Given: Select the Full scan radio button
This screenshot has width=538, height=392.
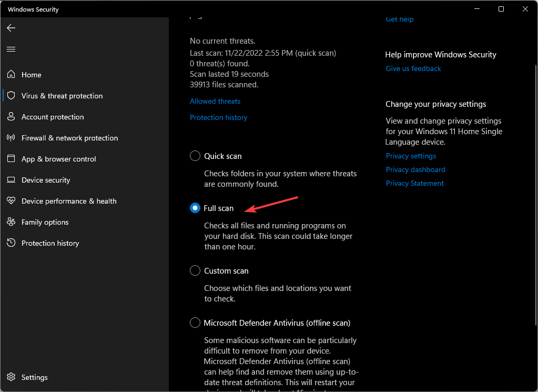Looking at the screenshot, I should coord(195,208).
